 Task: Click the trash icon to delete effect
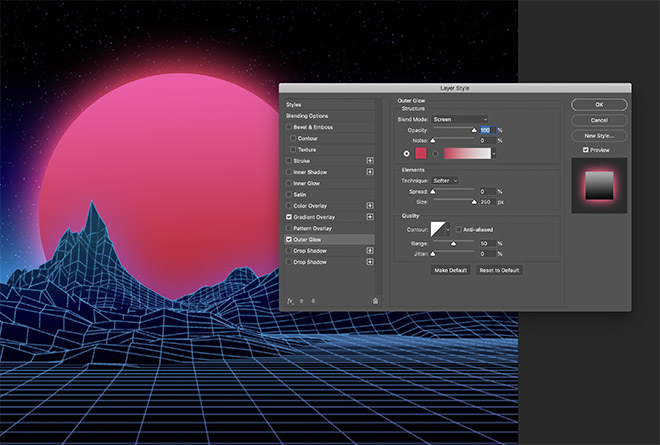[376, 300]
